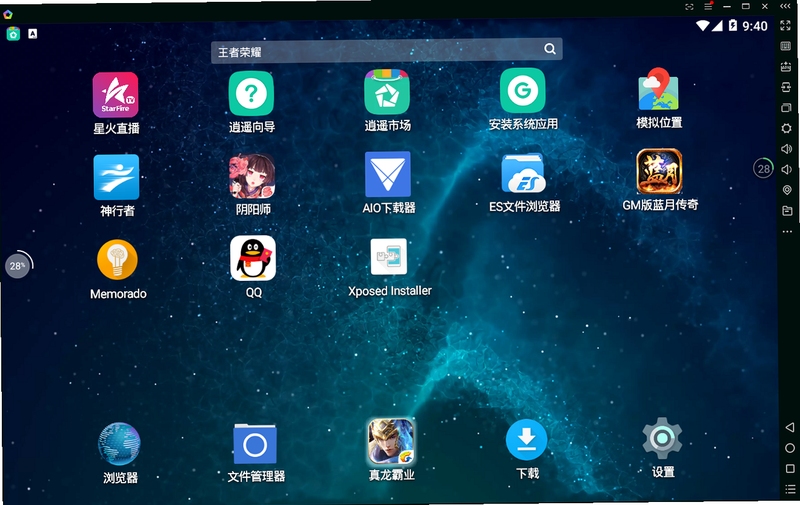Click the battery charging status icon

click(733, 25)
